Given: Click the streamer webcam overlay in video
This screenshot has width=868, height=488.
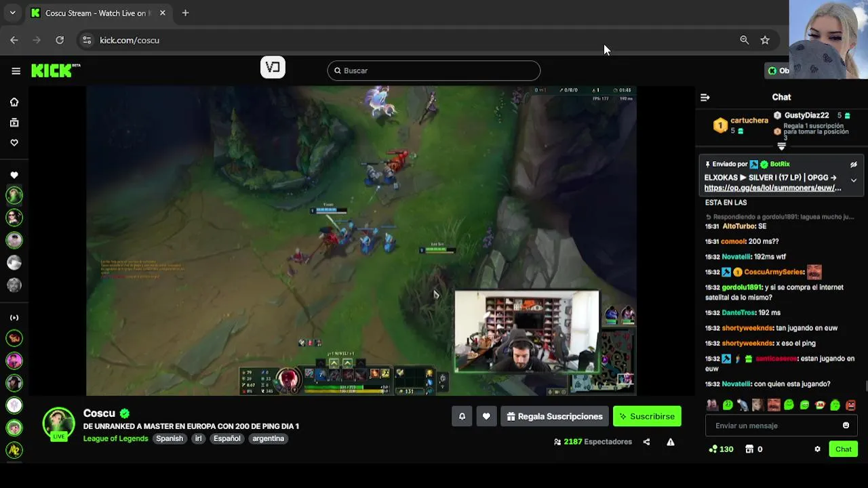Looking at the screenshot, I should [527, 332].
